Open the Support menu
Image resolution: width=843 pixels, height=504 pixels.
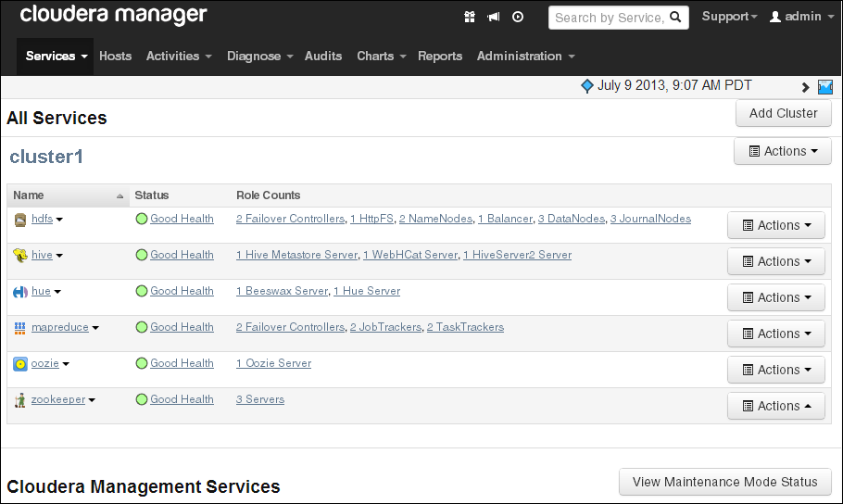[x=730, y=17]
